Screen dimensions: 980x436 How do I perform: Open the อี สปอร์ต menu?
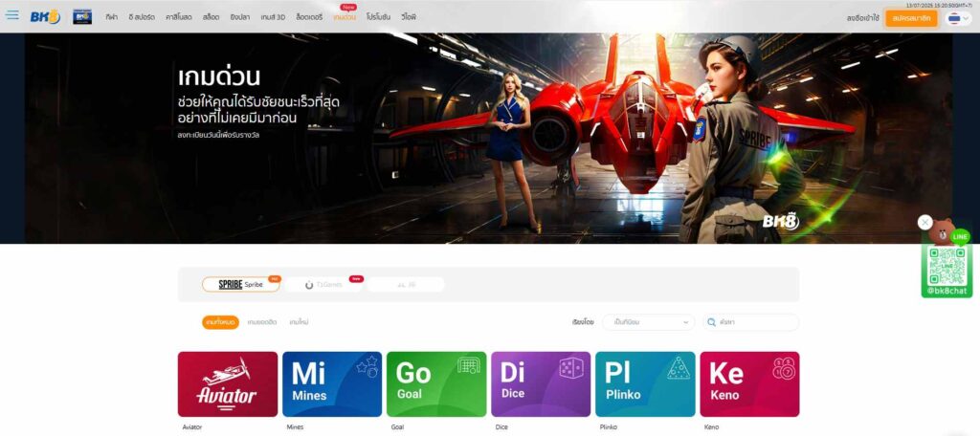[x=142, y=17]
